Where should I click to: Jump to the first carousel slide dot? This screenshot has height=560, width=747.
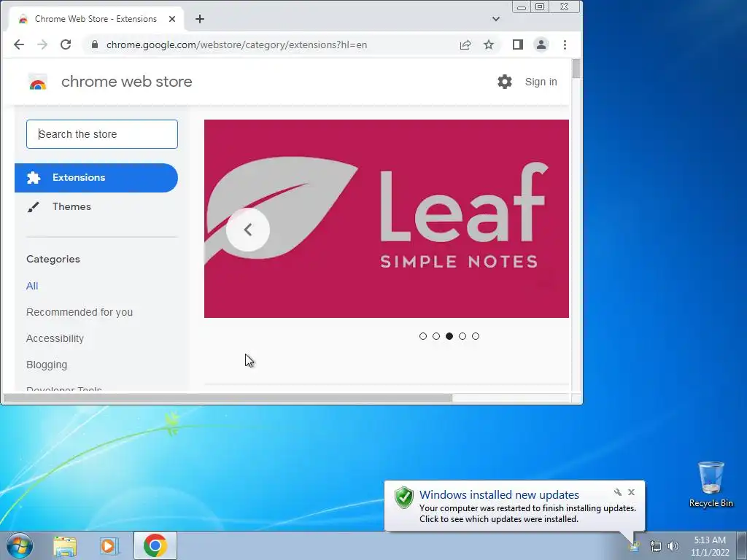(x=423, y=336)
